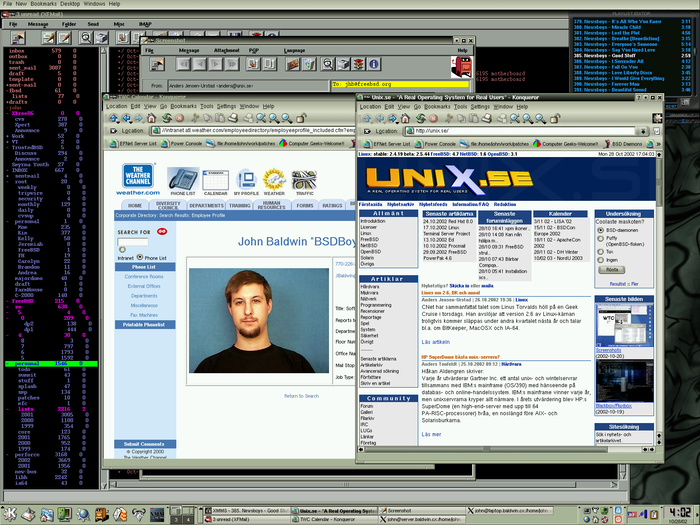Click the 'EFNet Server List' bookmark in Unix.se window
This screenshot has height=525, width=700.
[x=388, y=144]
